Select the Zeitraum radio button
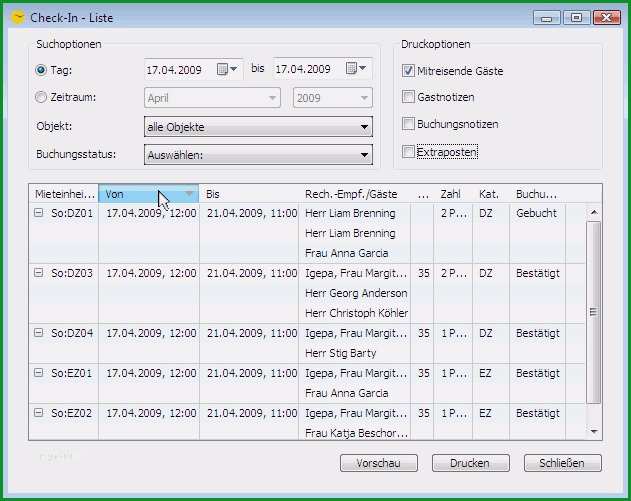631x501 pixels. 41,97
